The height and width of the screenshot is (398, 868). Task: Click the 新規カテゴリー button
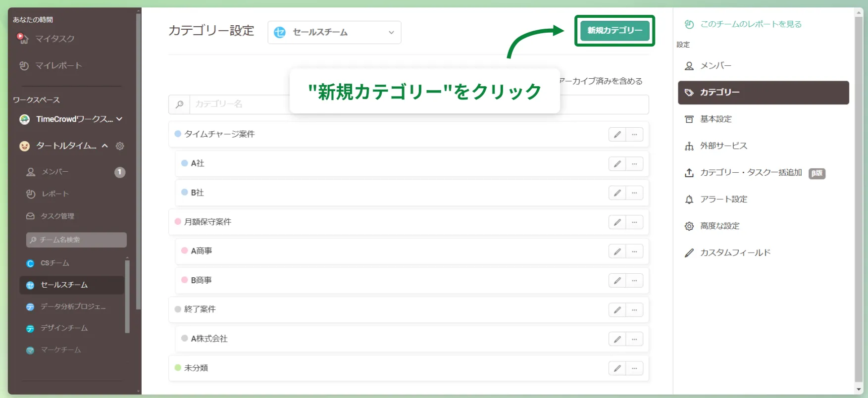[x=614, y=31]
